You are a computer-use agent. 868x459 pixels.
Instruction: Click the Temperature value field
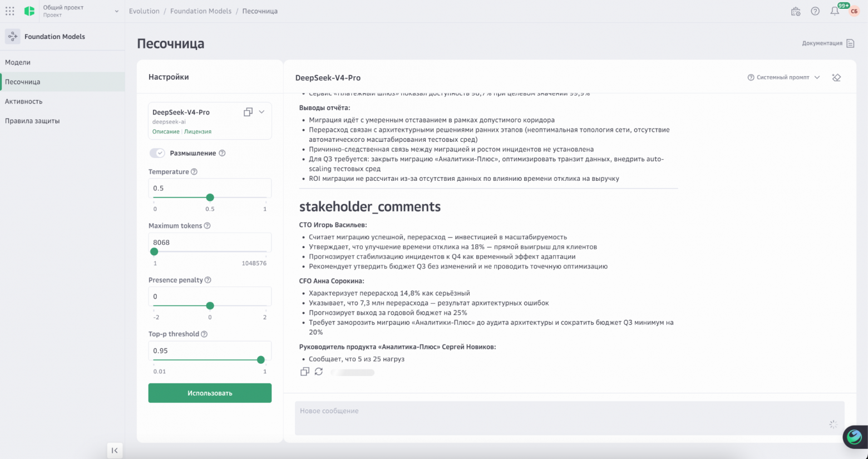(210, 188)
